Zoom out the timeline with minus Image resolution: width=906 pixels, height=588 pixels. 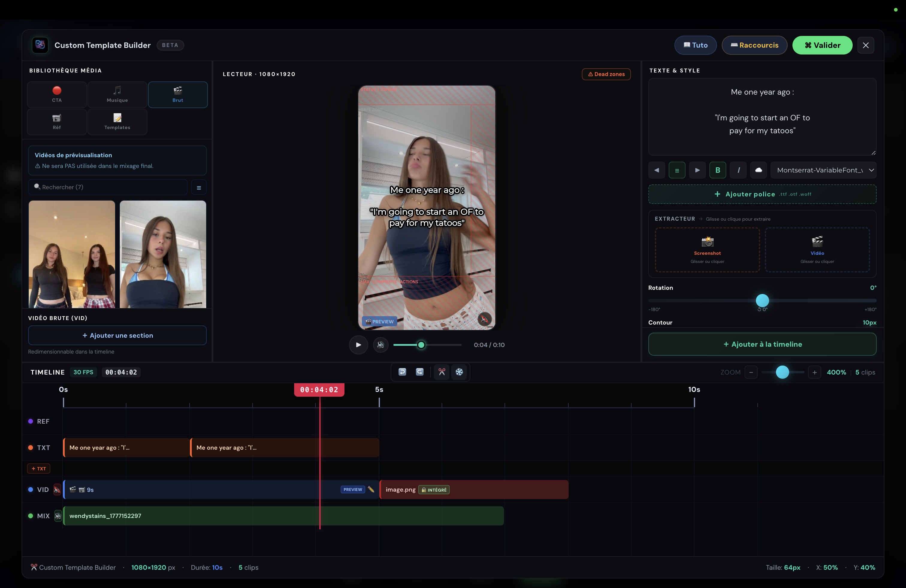[751, 372]
